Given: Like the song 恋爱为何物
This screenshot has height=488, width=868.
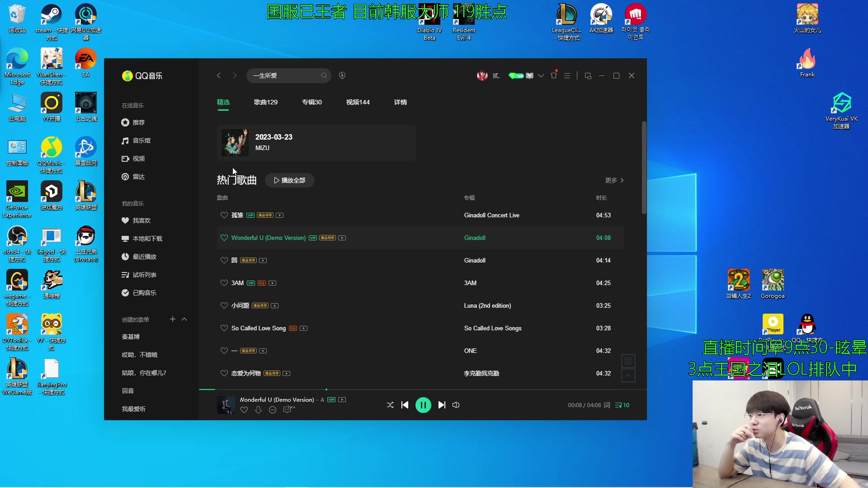Looking at the screenshot, I should tap(224, 373).
